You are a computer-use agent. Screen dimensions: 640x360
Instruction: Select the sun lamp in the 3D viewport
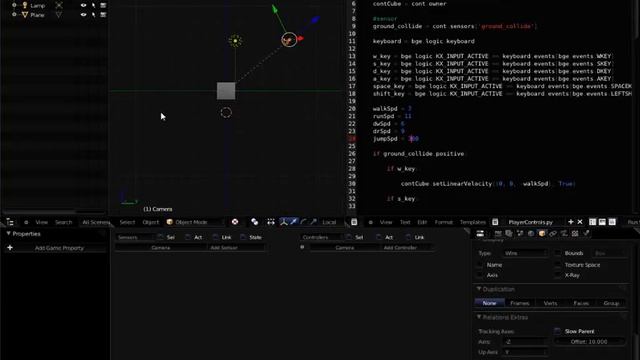(235, 41)
